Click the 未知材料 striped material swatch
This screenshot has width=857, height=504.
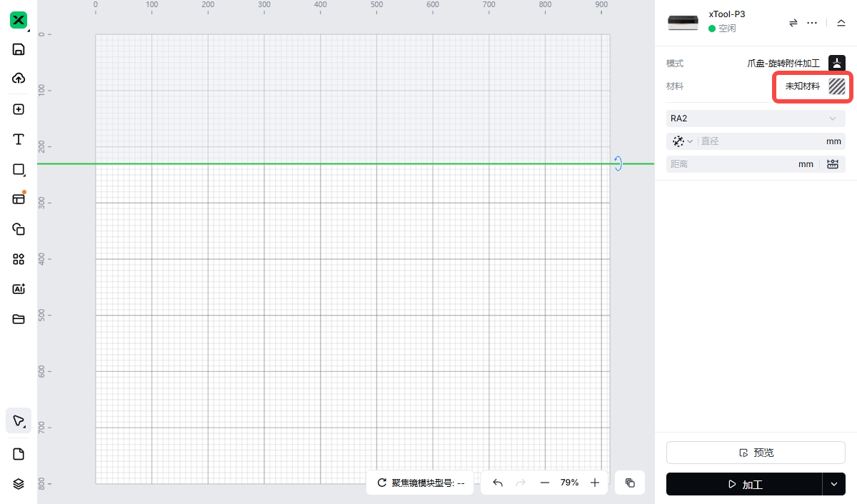pos(836,86)
